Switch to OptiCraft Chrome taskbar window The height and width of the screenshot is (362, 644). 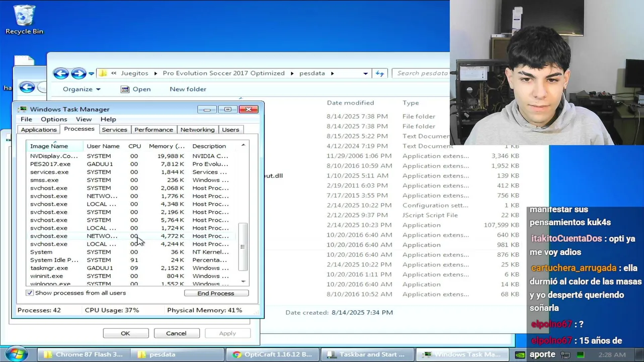[272, 354]
